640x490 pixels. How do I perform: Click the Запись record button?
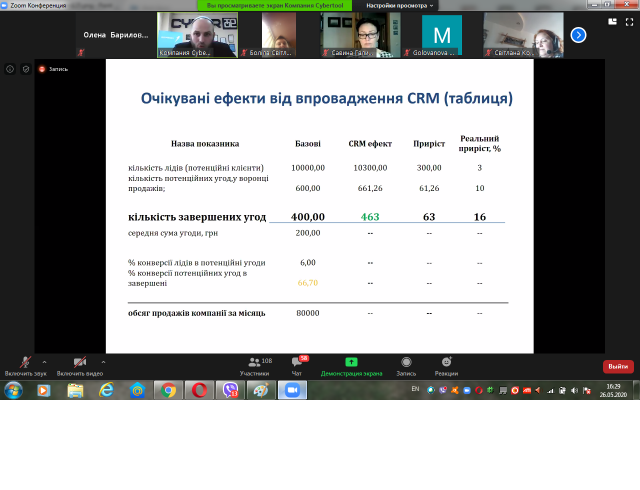click(x=406, y=366)
